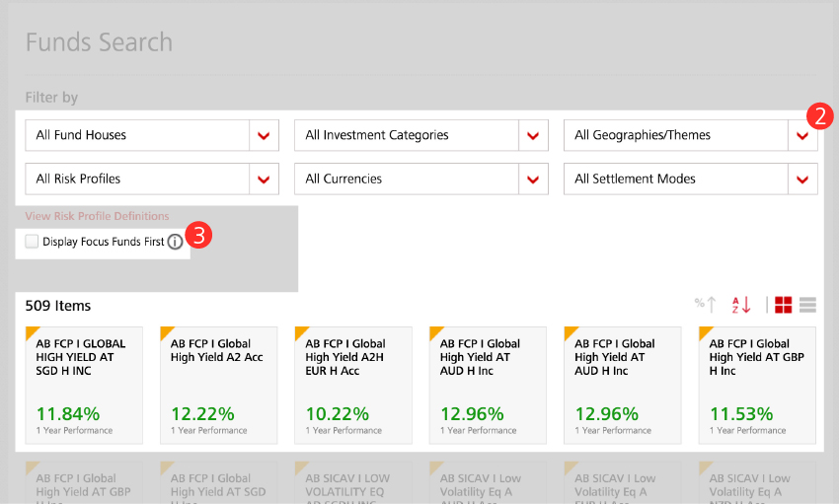Image resolution: width=839 pixels, height=504 pixels.
Task: Click the 'Filter by' label
Action: pos(51,98)
